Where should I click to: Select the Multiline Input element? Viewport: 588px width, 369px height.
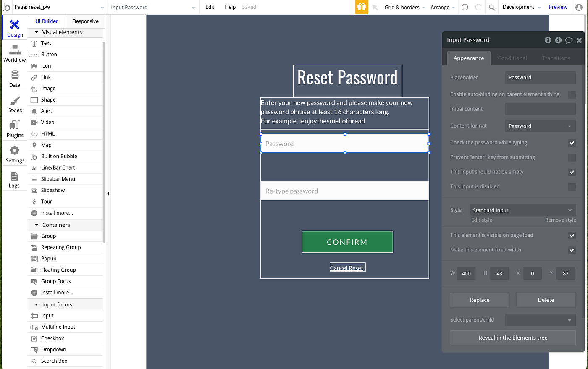[66, 327]
